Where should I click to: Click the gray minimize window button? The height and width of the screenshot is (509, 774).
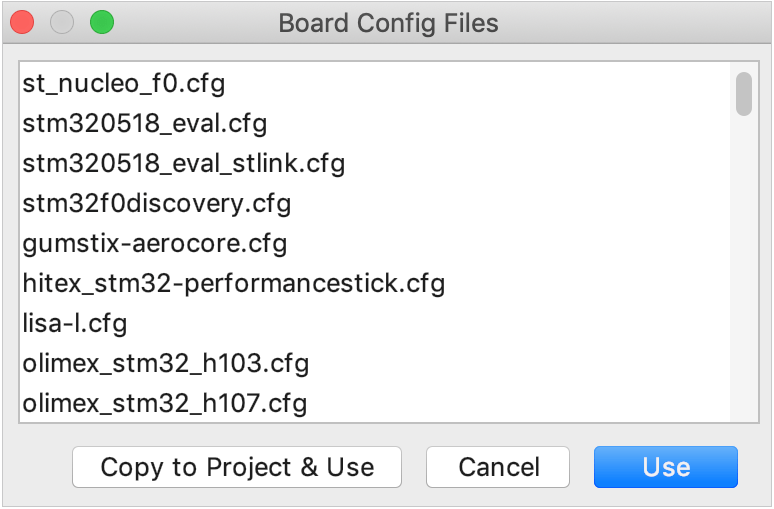pyautogui.click(x=62, y=22)
